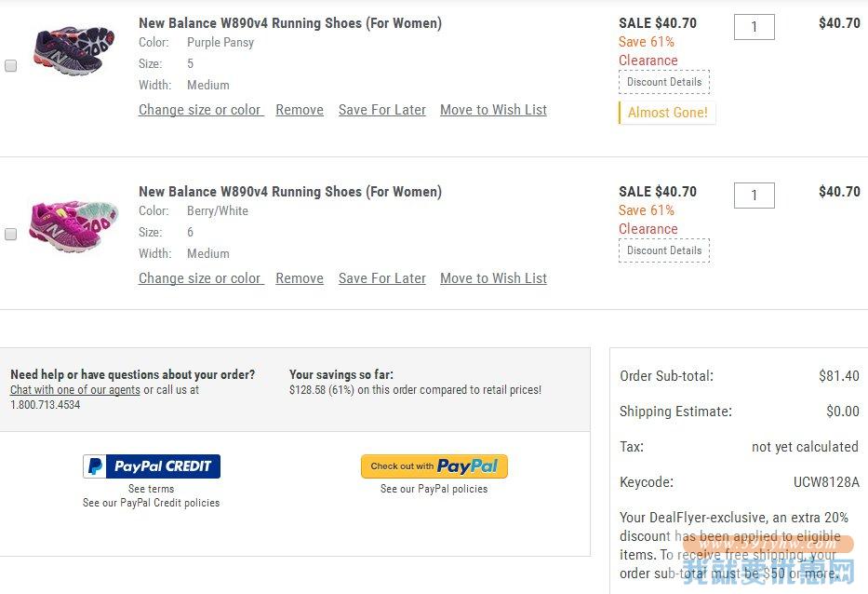This screenshot has width=868, height=594.
Task: See our PayPal Credit policies
Action: point(151,503)
